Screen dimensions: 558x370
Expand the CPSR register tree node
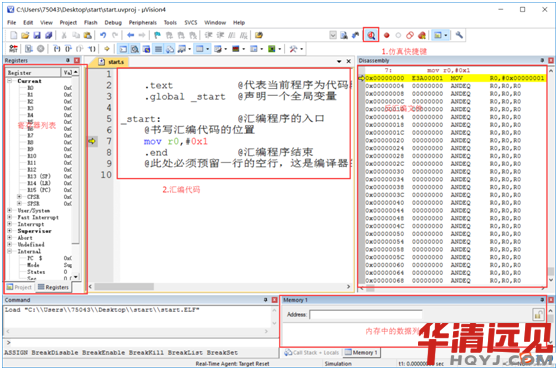[19, 197]
